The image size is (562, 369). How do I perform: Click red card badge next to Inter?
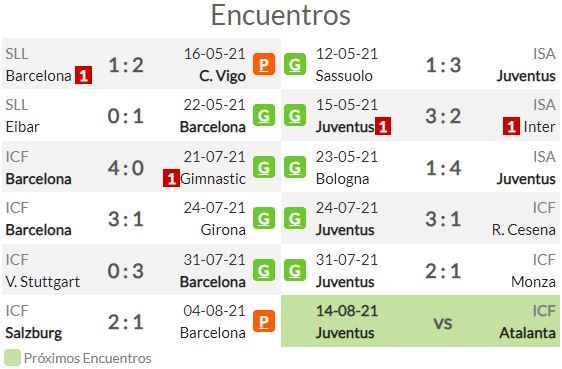coord(511,126)
